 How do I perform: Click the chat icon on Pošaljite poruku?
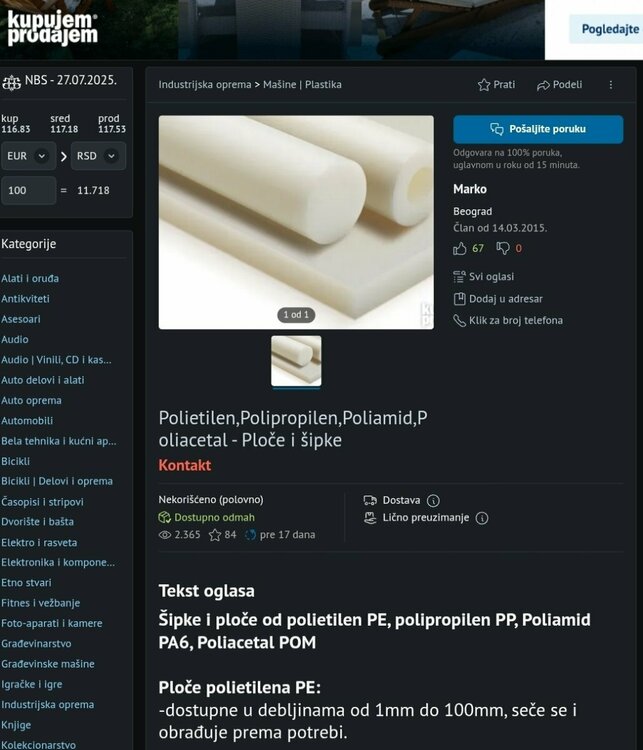[x=497, y=129]
